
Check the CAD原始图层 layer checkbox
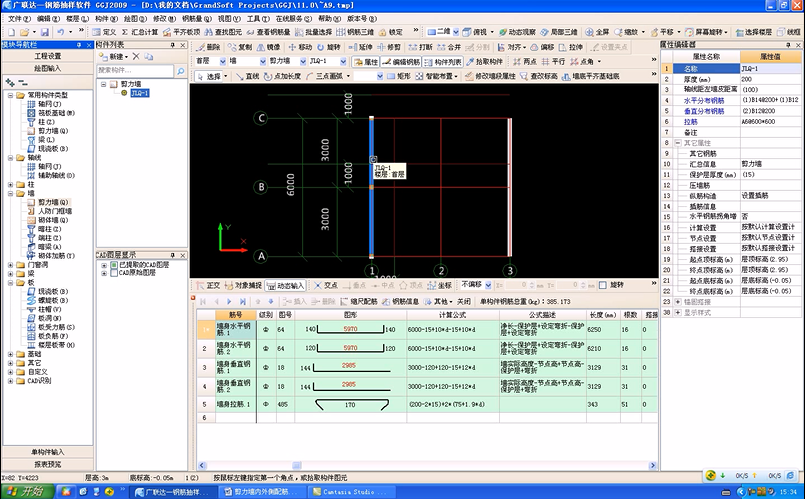114,273
